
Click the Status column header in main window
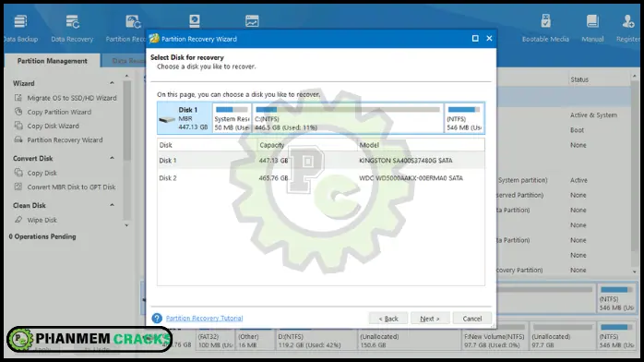[579, 79]
